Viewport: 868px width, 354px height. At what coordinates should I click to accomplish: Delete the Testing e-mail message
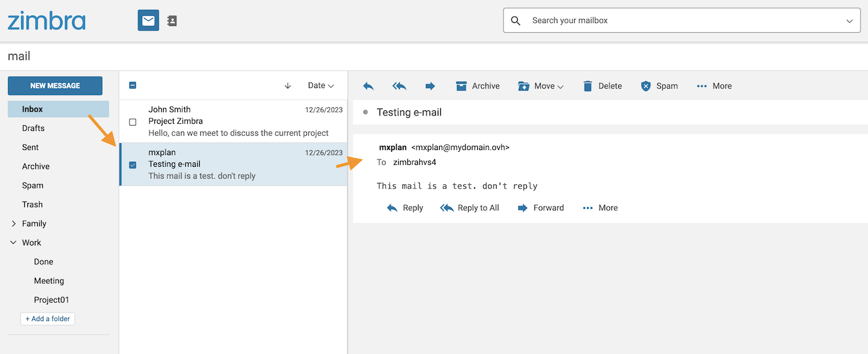tap(602, 86)
